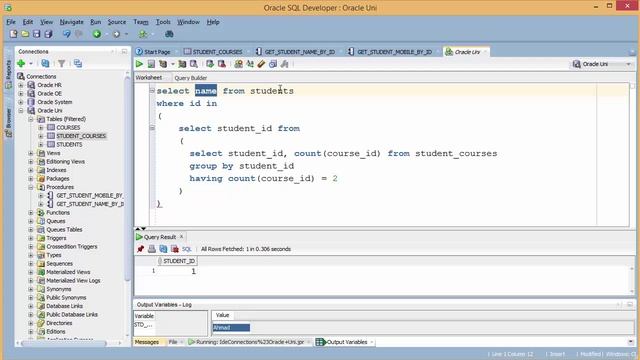This screenshot has height=360, width=640.
Task: Click the Print icon in Query Result toolbar
Action: [152, 249]
